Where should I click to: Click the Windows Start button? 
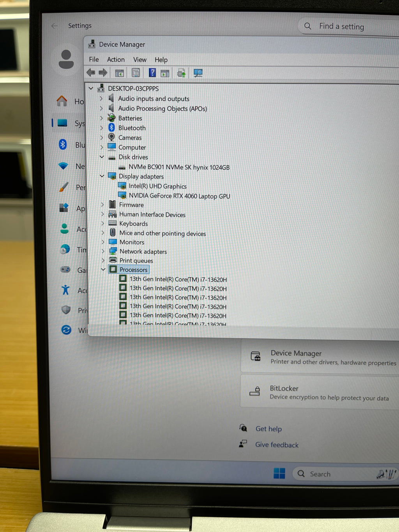pyautogui.click(x=279, y=473)
